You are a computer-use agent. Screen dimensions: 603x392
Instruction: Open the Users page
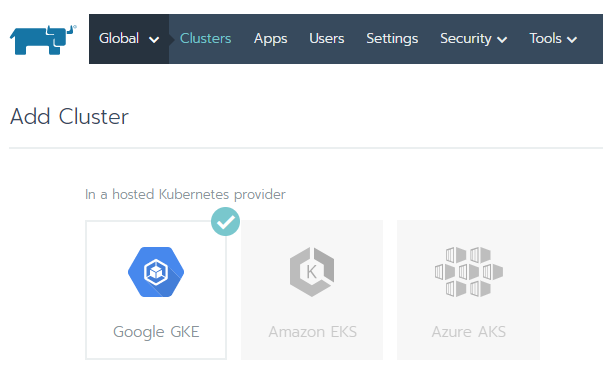pyautogui.click(x=326, y=38)
